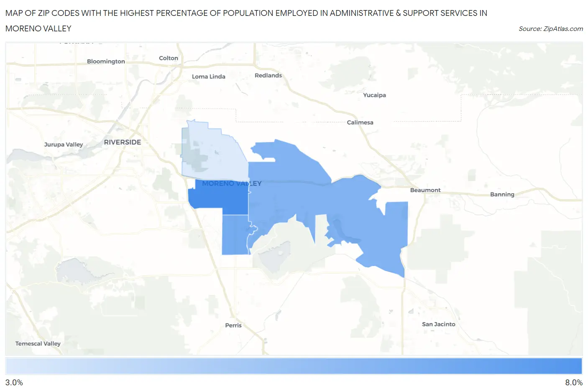Click the Jurupa Valley city label
Image resolution: width=588 pixels, height=392 pixels.
tap(64, 145)
